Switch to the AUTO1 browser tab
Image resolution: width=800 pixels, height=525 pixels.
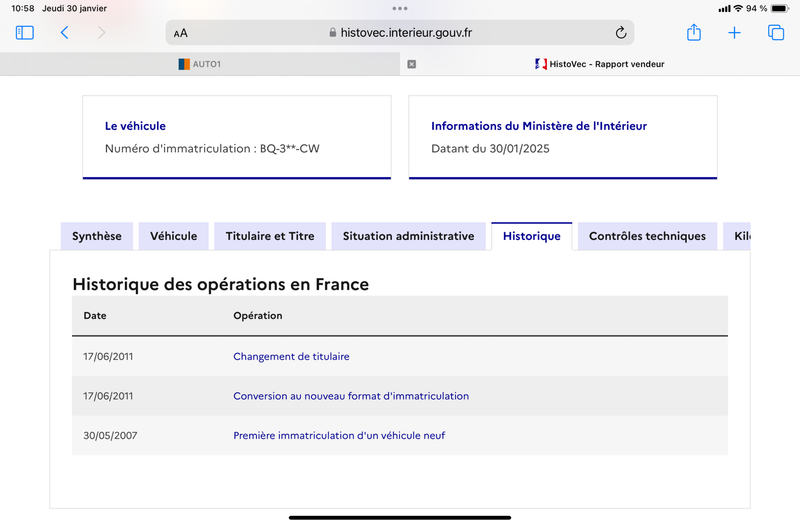[200, 64]
